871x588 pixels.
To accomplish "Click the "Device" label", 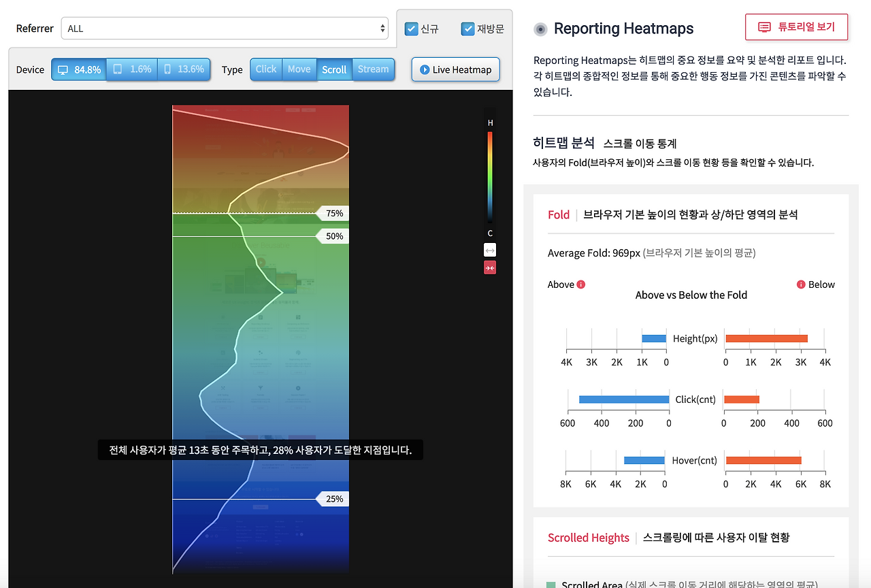I will [30, 69].
